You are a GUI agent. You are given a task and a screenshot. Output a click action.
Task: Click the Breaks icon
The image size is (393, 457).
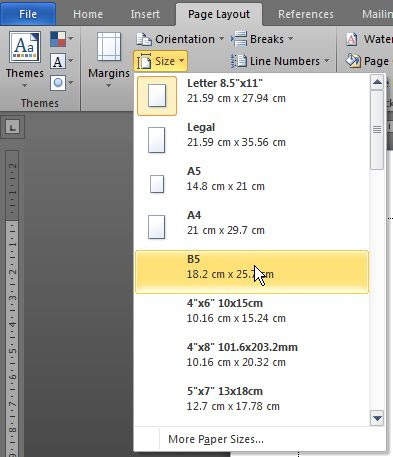239,39
